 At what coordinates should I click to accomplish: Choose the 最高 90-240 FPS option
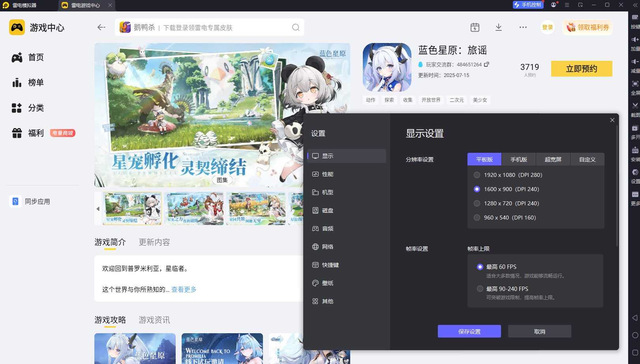coord(480,289)
